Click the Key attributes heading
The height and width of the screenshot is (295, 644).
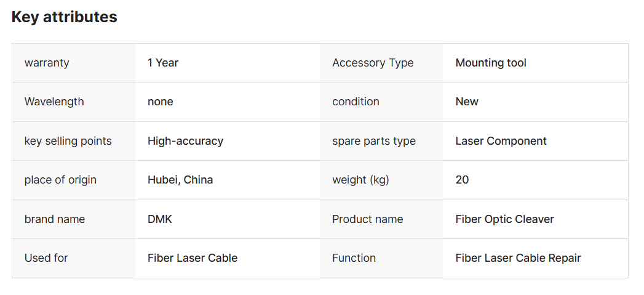point(65,17)
